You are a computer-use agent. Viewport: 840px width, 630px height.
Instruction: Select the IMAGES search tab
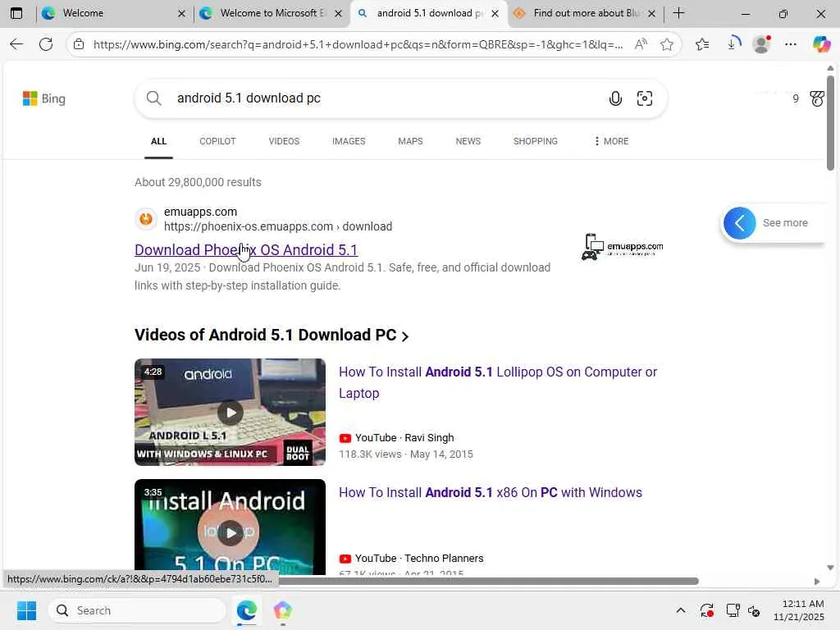pyautogui.click(x=349, y=141)
